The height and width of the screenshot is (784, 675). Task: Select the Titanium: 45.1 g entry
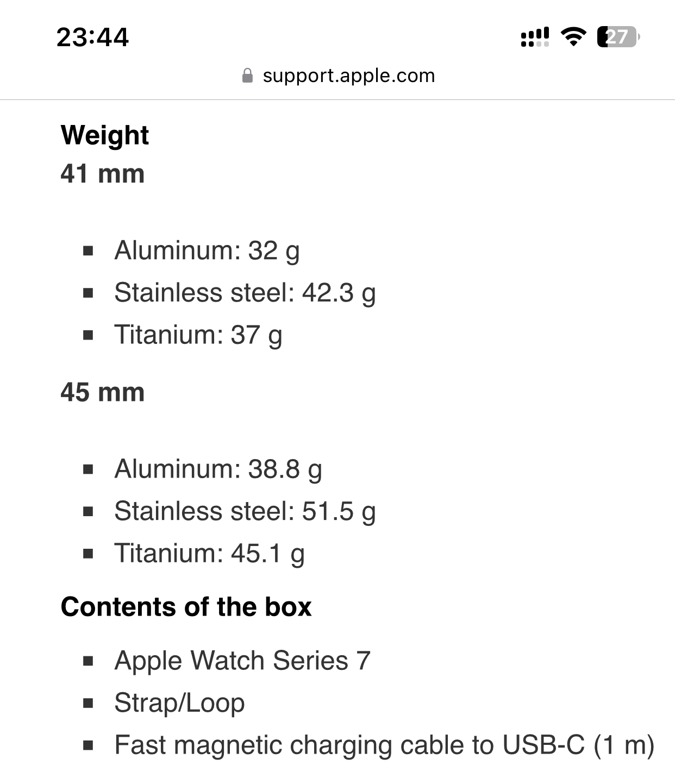pos(209,554)
